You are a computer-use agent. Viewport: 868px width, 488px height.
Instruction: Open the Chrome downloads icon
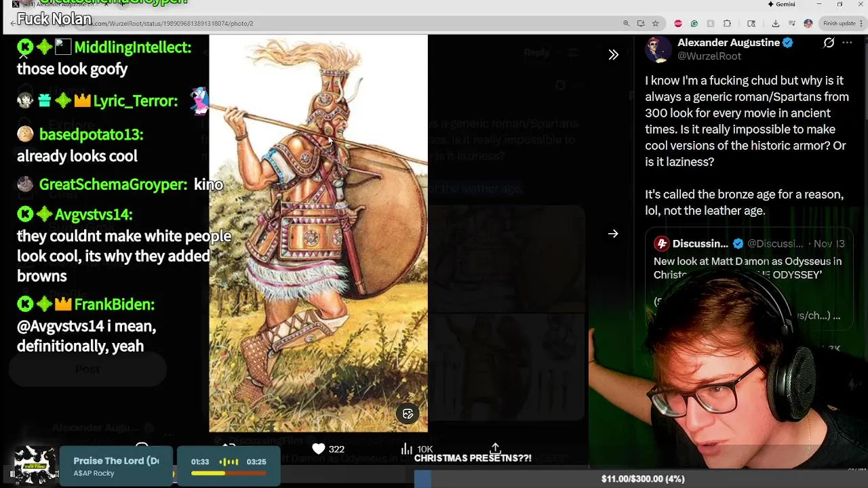pos(775,23)
